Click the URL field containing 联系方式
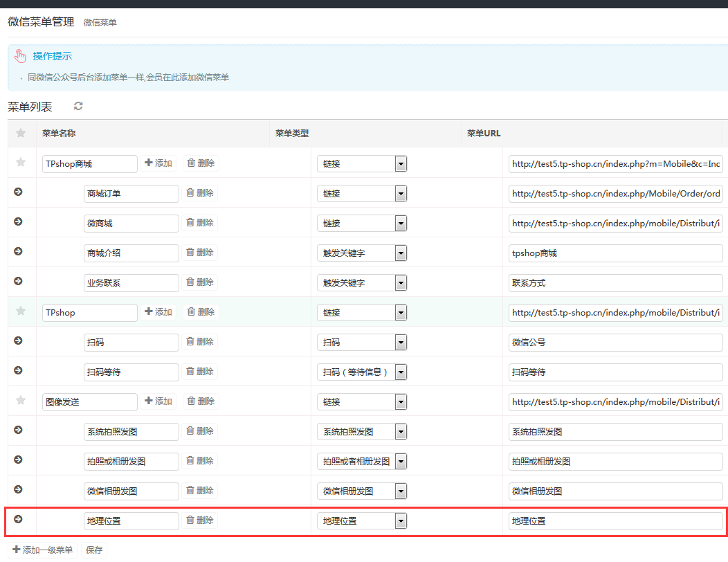Image resolution: width=728 pixels, height=562 pixels. (x=615, y=283)
